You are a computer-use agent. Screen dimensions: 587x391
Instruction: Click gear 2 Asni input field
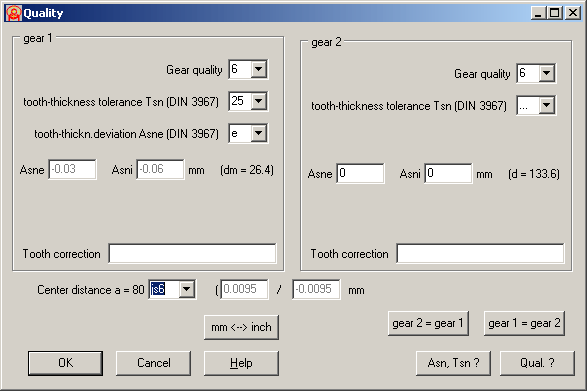(x=448, y=173)
